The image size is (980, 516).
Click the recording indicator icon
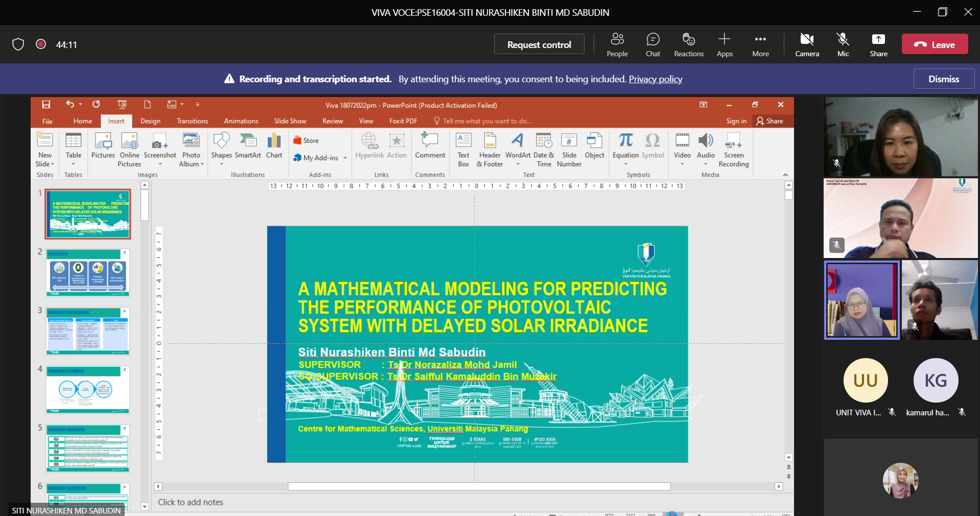41,44
